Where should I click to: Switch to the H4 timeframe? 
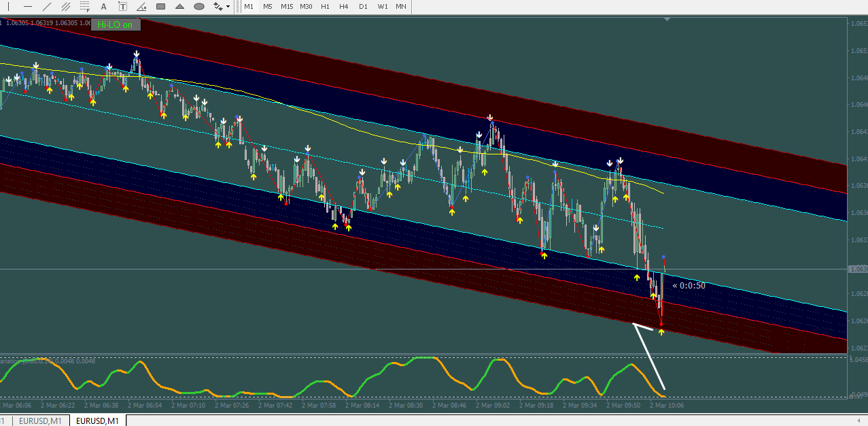[x=344, y=7]
